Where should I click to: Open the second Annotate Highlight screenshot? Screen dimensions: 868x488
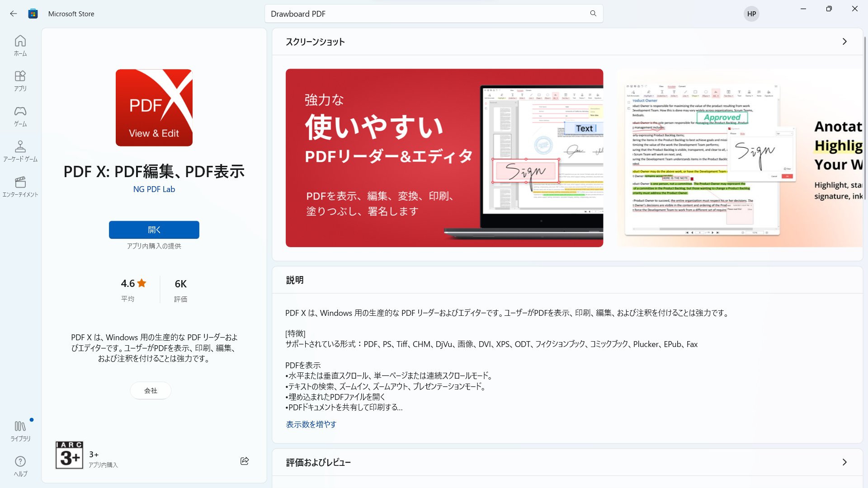click(740, 158)
